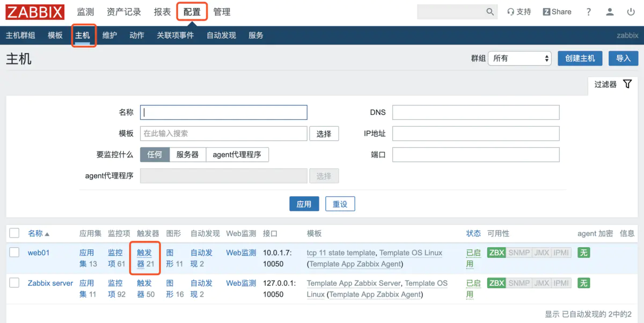Click the encryption badge for web01
Image resolution: width=644 pixels, height=323 pixels.
584,253
